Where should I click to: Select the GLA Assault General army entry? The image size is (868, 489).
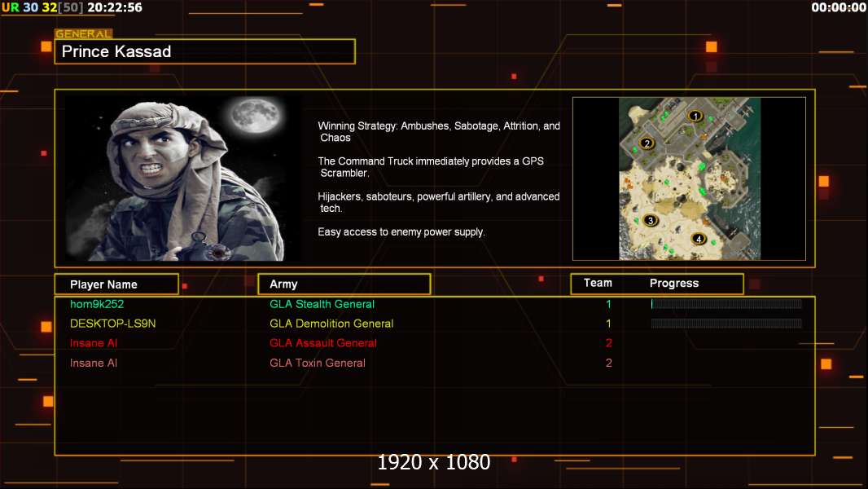coord(323,343)
